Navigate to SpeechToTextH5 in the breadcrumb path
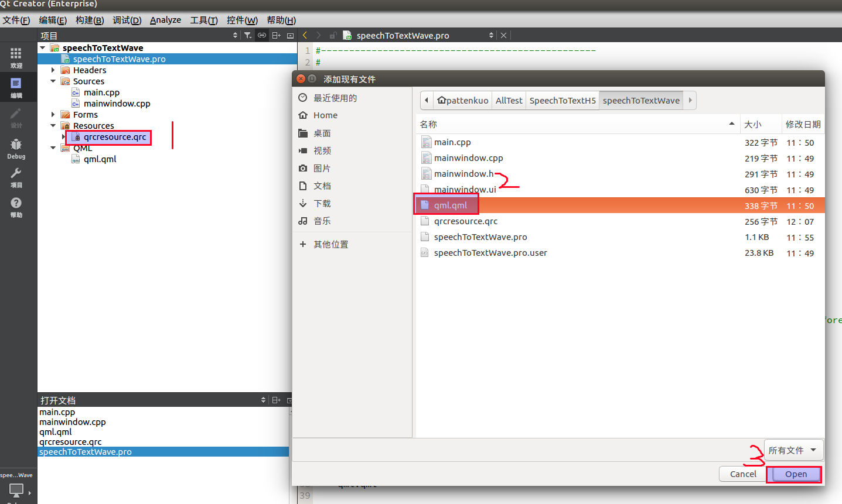This screenshot has width=842, height=504. click(562, 100)
